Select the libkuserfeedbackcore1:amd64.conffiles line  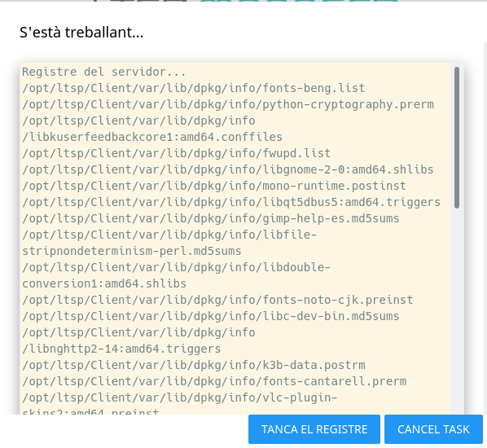tap(152, 137)
